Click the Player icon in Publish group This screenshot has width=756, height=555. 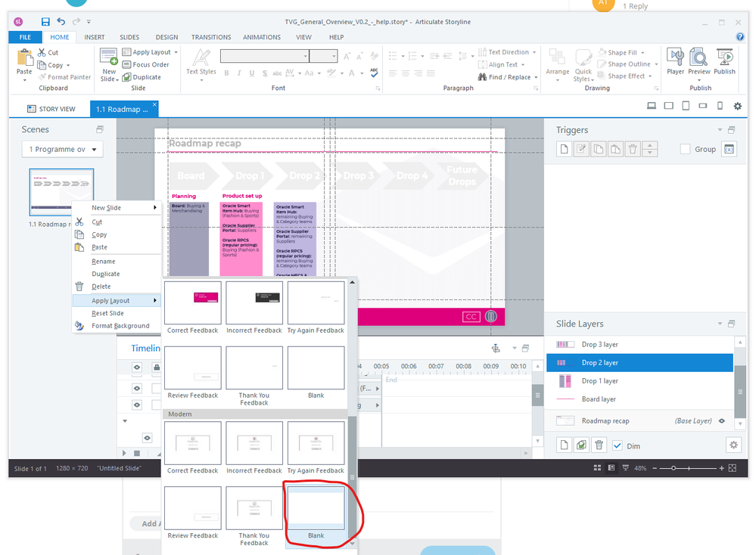pyautogui.click(x=675, y=60)
